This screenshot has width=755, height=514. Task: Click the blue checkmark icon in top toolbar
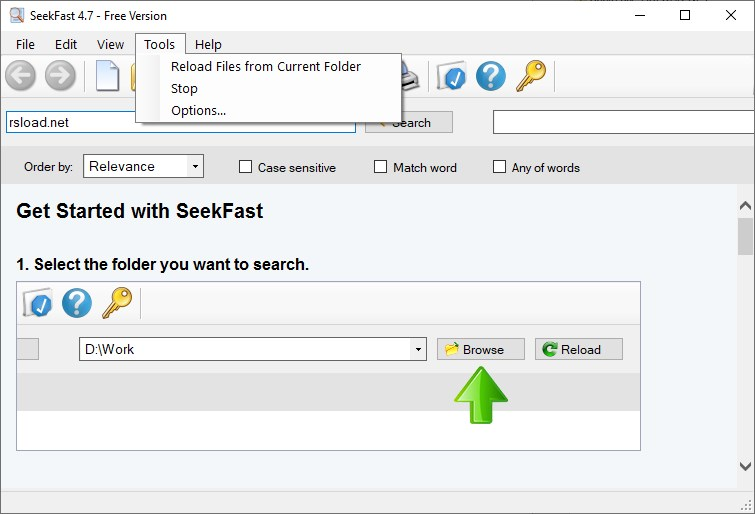coord(451,76)
